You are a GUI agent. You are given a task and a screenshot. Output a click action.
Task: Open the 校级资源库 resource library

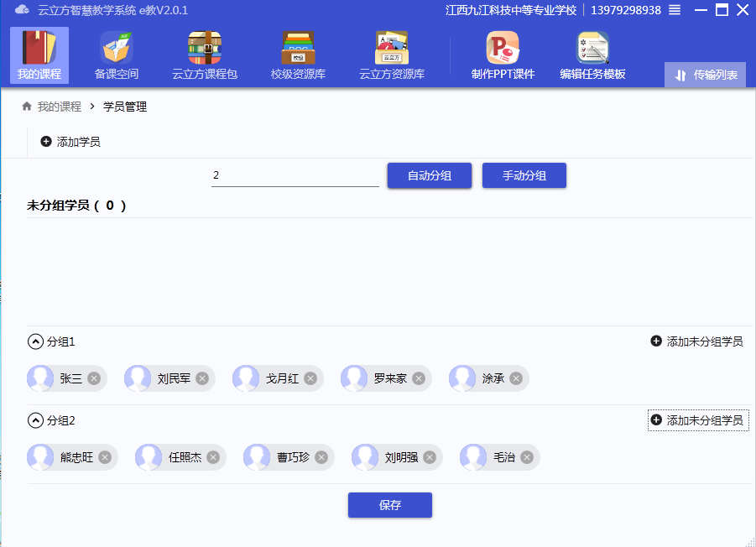(298, 56)
